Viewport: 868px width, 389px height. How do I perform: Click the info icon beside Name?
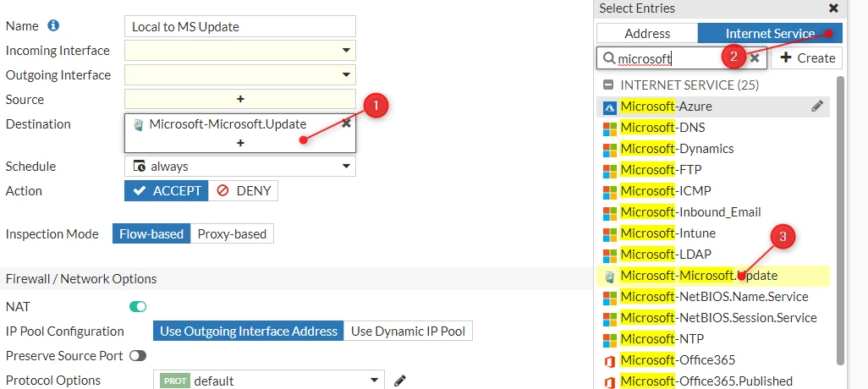point(53,25)
